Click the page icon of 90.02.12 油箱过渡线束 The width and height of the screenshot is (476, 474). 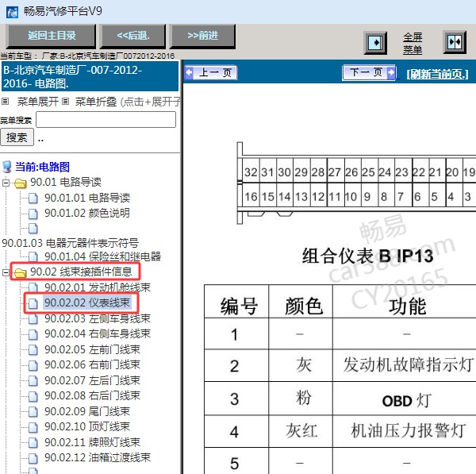tap(33, 458)
